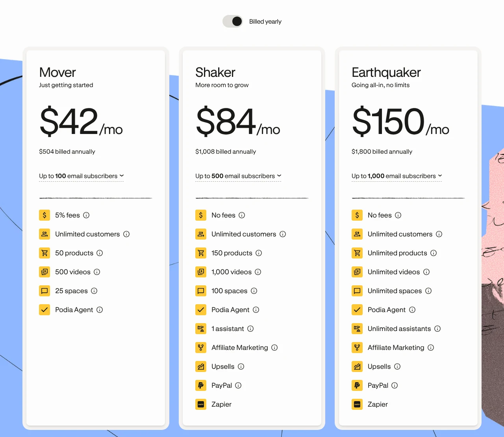
Task: Click the $84/mo price
Action: click(238, 121)
